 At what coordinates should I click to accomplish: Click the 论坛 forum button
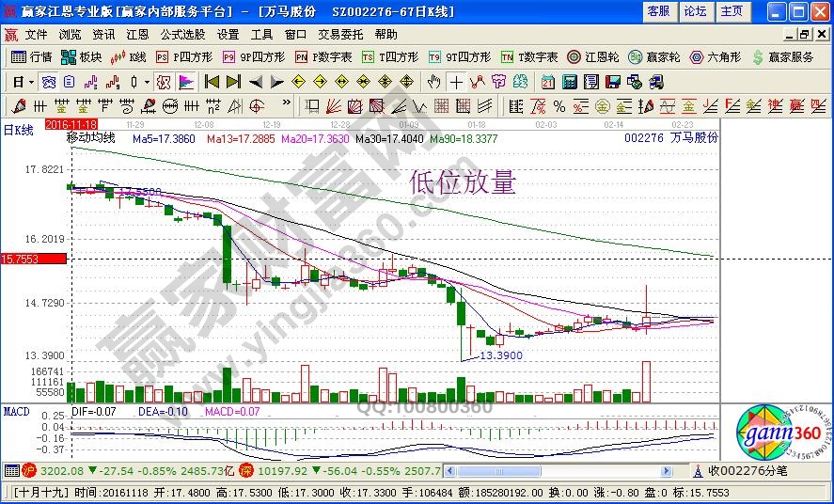[x=695, y=11]
